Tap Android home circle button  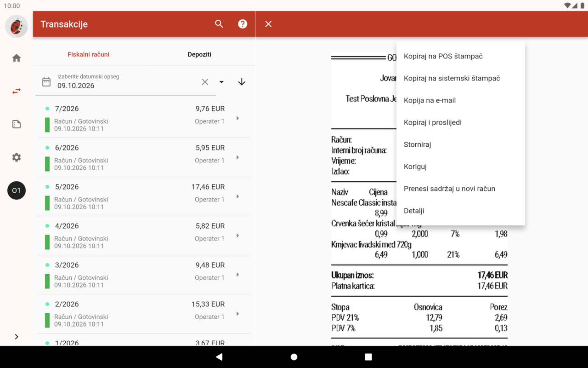point(294,357)
